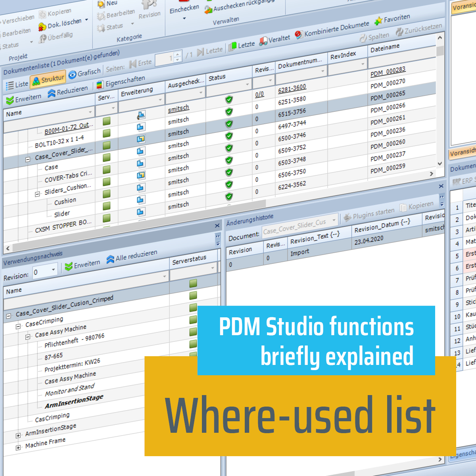Click document list horizontal scrollbar left arrow
Image resolution: width=476 pixels, height=476 pixels.
pos(8,249)
